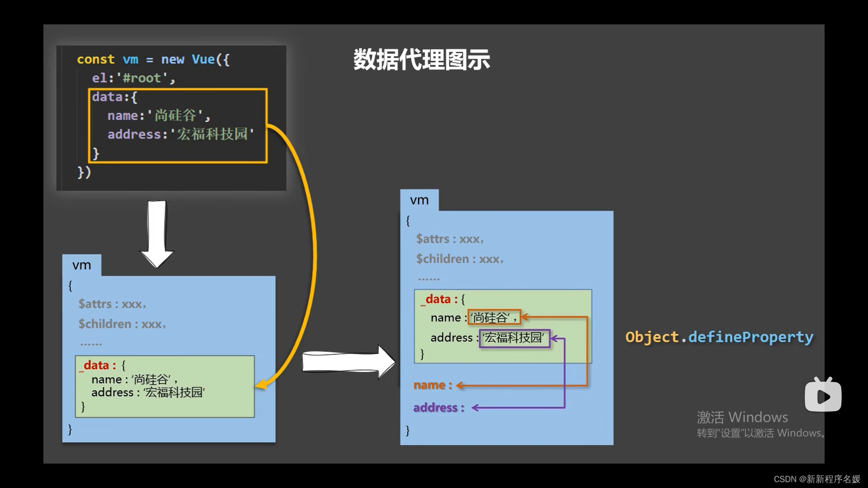Click the orange arrowhead near '尚硅谷' box
Image resolution: width=868 pixels, height=488 pixels.
[x=525, y=317]
